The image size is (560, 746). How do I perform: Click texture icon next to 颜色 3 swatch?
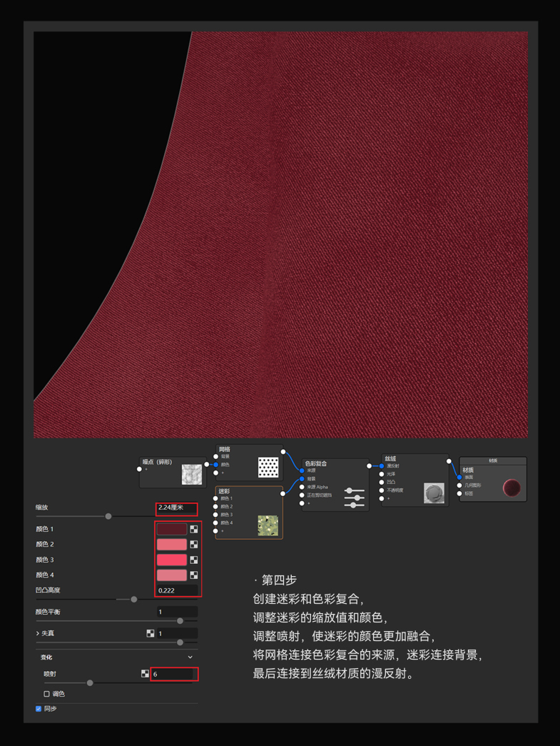point(194,560)
